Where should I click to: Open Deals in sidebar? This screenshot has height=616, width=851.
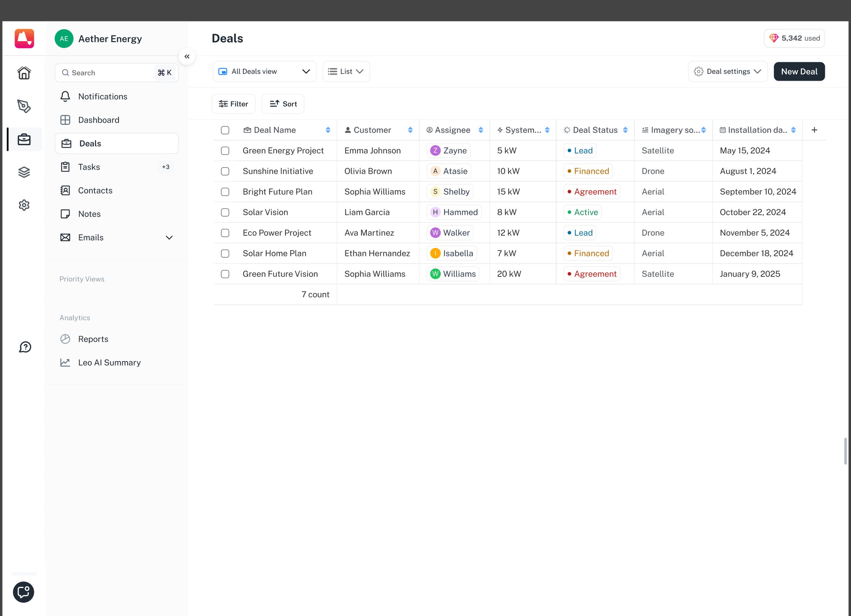116,143
